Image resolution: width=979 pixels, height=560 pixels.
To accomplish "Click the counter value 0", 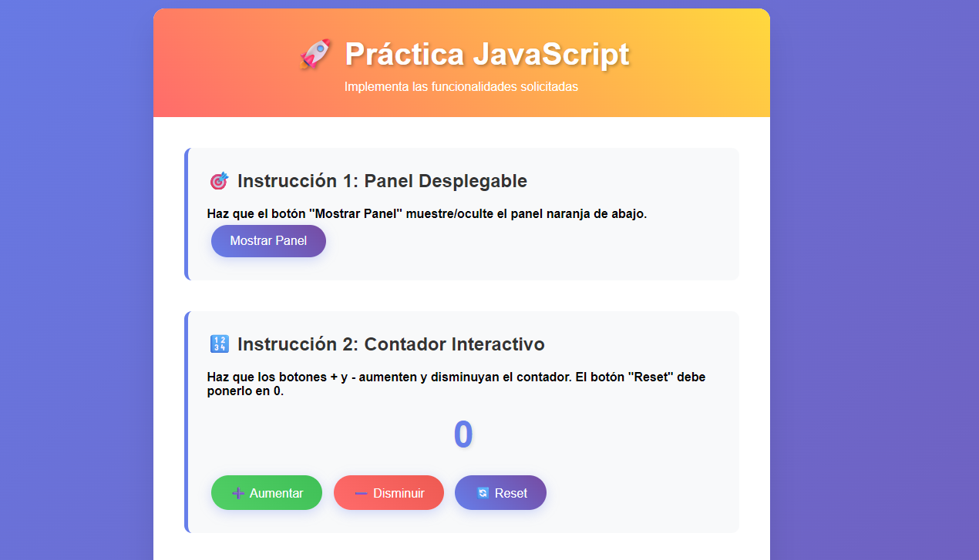I will tap(463, 434).
